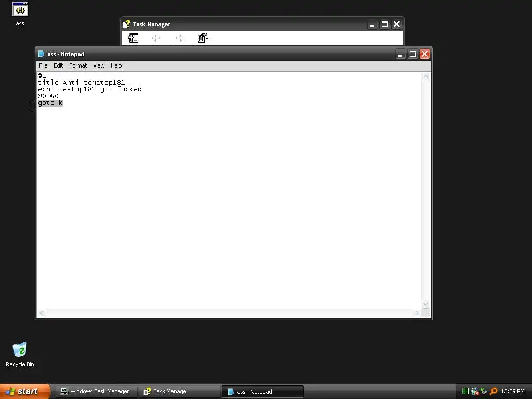Image resolution: width=532 pixels, height=399 pixels.
Task: Click empty text area in Notepad editor
Action: tap(229, 204)
